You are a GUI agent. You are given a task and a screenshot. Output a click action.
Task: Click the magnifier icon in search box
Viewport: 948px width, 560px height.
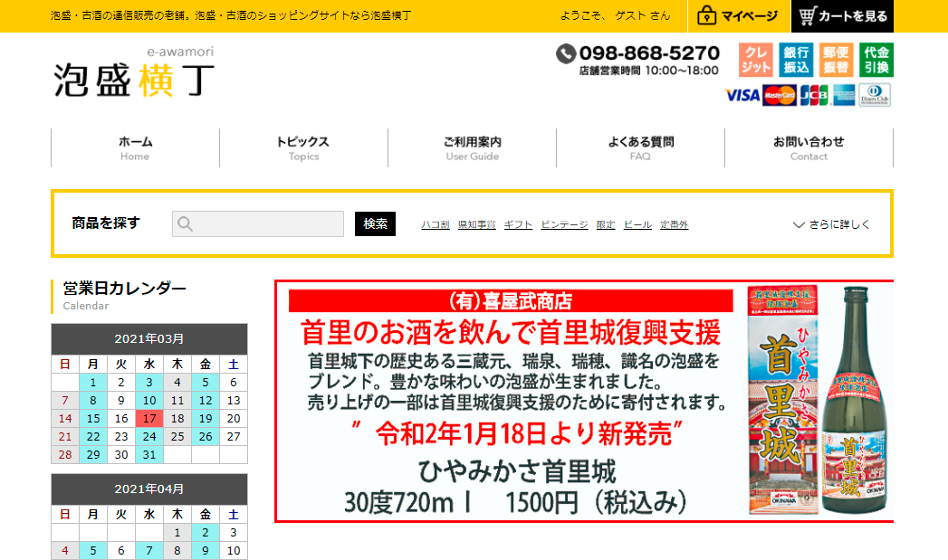click(185, 224)
